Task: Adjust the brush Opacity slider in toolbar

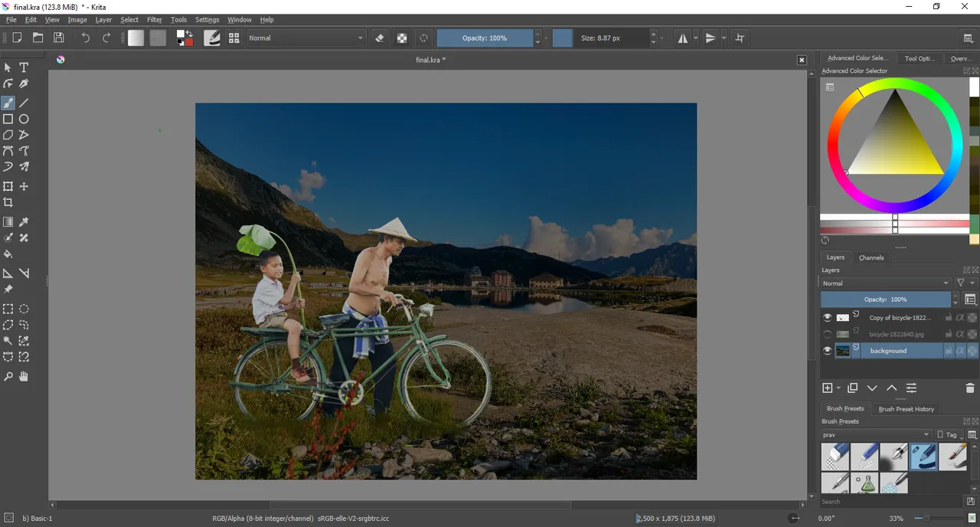Action: coord(485,38)
